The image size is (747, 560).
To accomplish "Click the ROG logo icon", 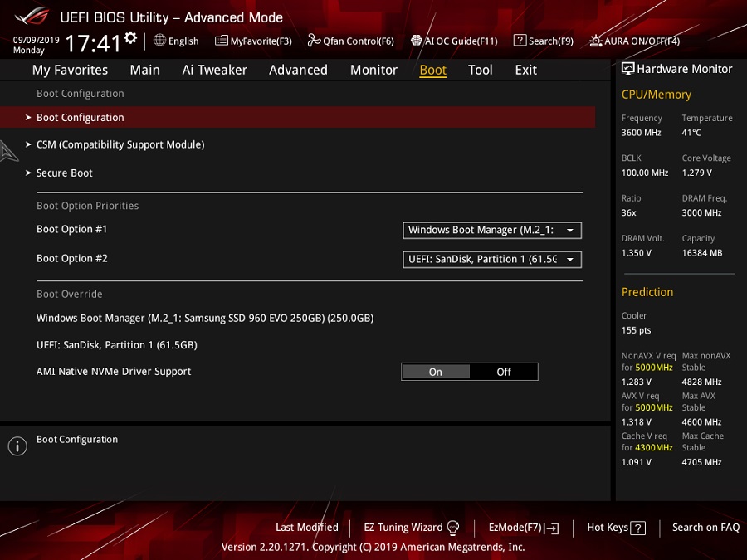I will tap(32, 16).
